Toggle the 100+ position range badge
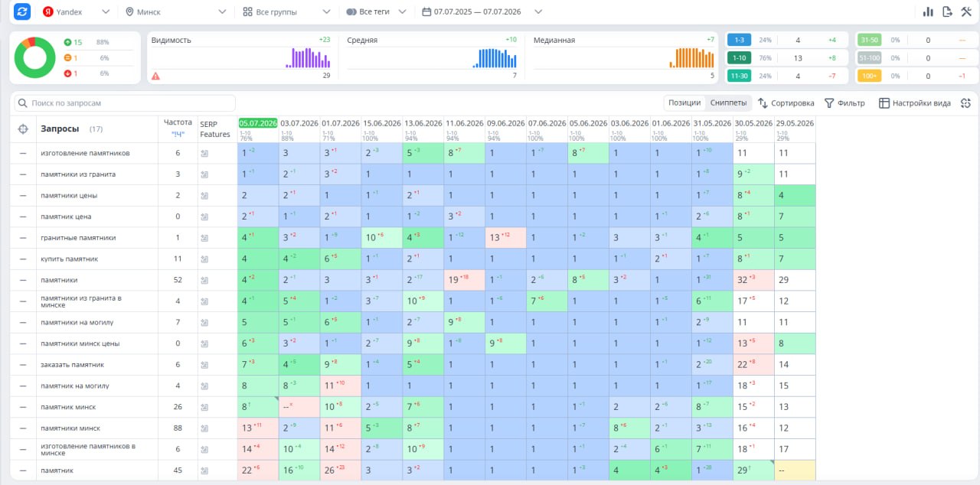980x485 pixels. click(869, 76)
